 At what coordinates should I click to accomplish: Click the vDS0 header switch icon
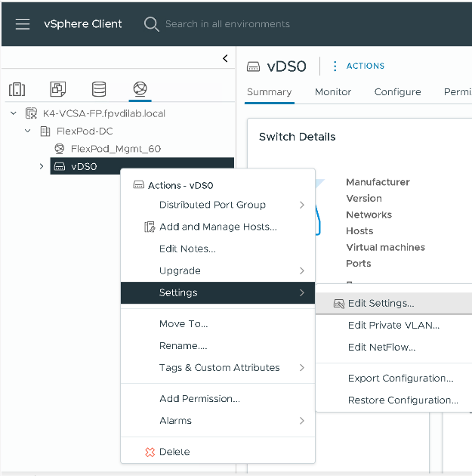tap(253, 66)
